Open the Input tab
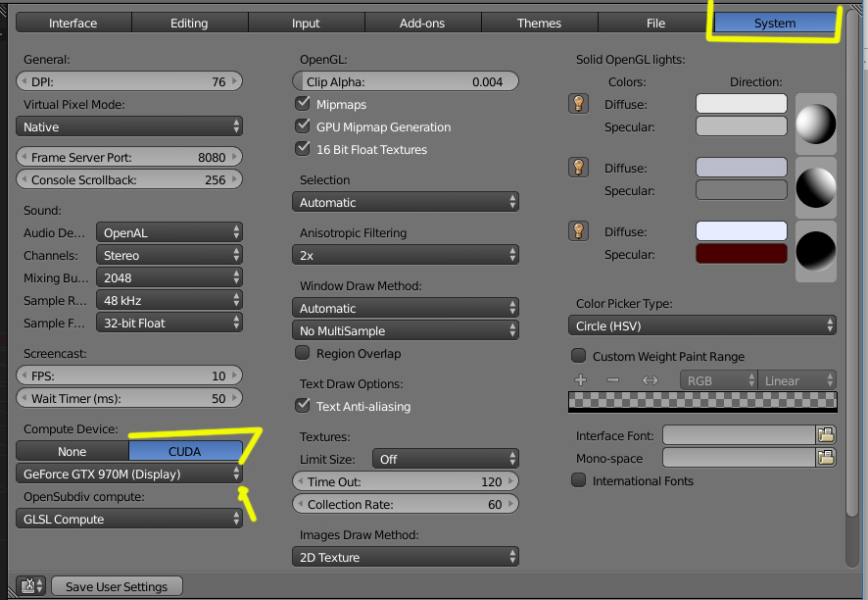This screenshot has width=868, height=600. pyautogui.click(x=307, y=23)
